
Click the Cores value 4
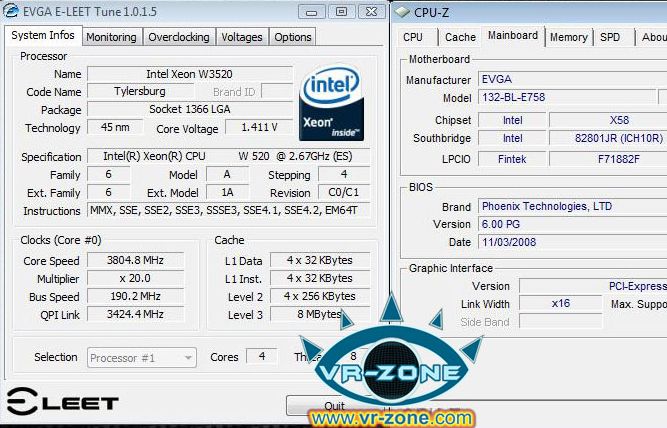click(x=262, y=356)
